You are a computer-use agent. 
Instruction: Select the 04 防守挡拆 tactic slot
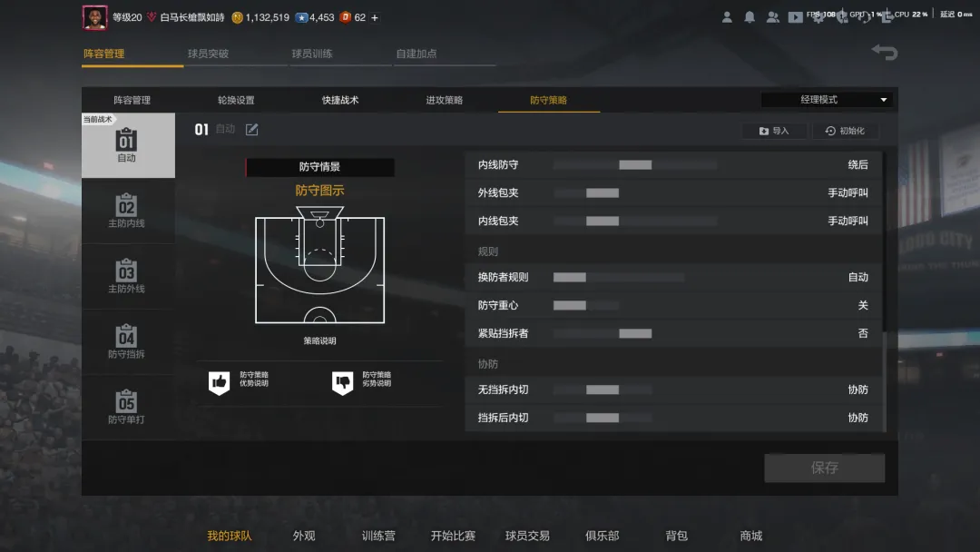[x=127, y=342]
